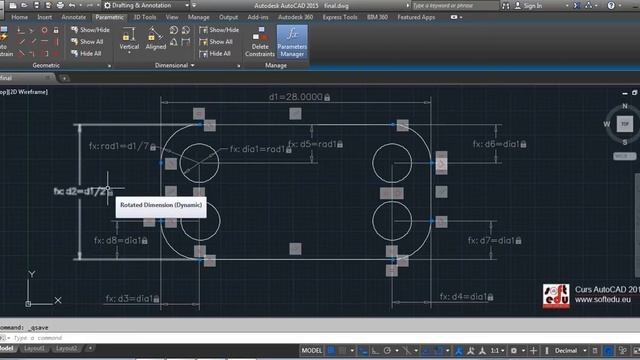The width and height of the screenshot is (640, 360).
Task: Open the Vertical constraint flyout arrow
Action: click(129, 53)
